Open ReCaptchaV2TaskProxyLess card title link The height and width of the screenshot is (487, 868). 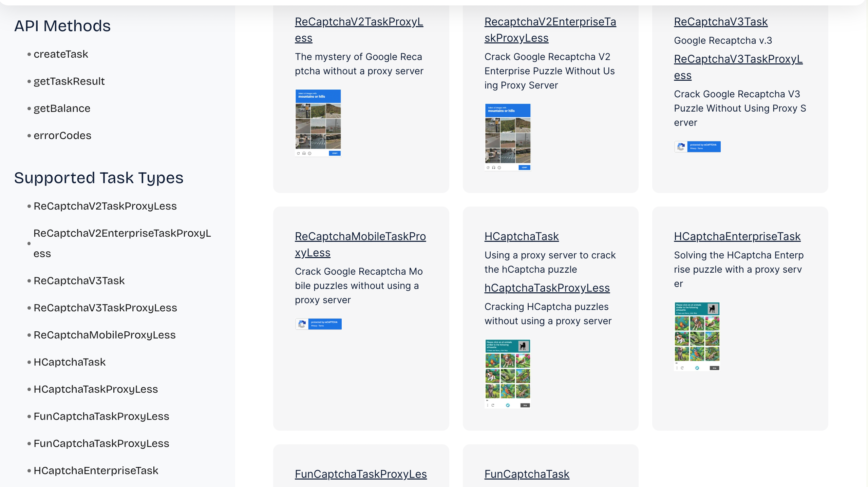tap(359, 30)
